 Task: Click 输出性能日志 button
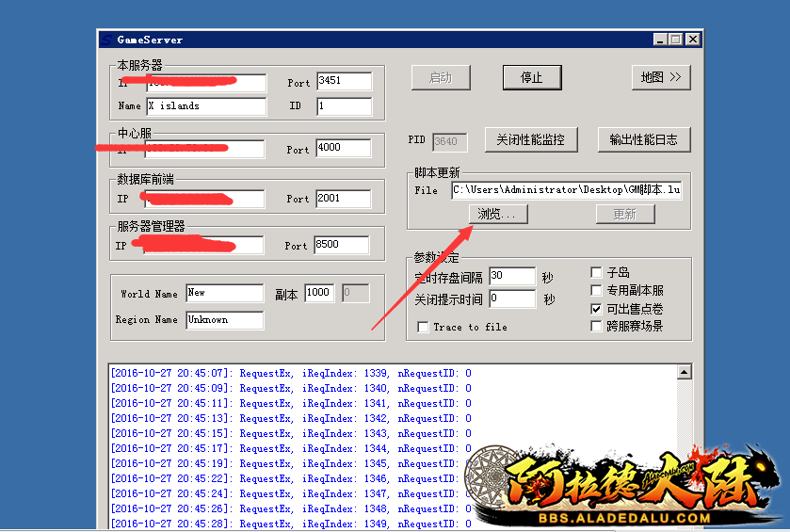(x=643, y=139)
